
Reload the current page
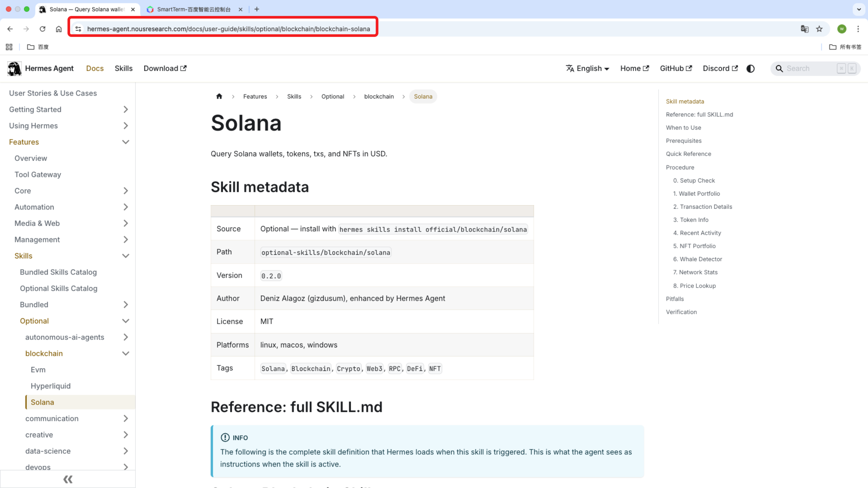tap(43, 29)
